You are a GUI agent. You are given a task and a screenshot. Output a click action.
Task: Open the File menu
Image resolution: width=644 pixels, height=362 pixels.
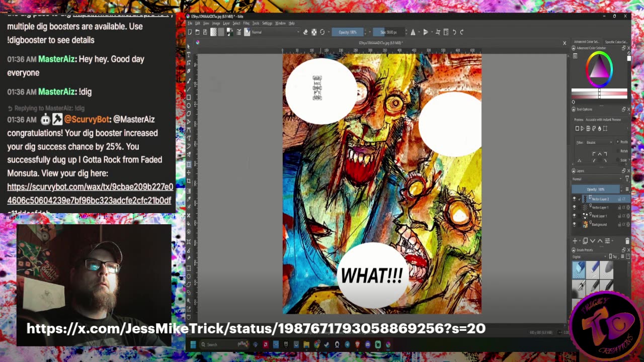(190, 23)
